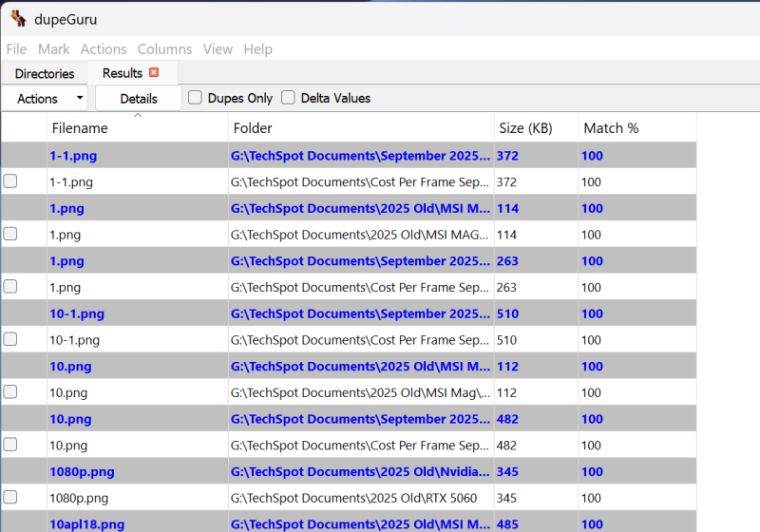Click the Details button

pyautogui.click(x=139, y=99)
